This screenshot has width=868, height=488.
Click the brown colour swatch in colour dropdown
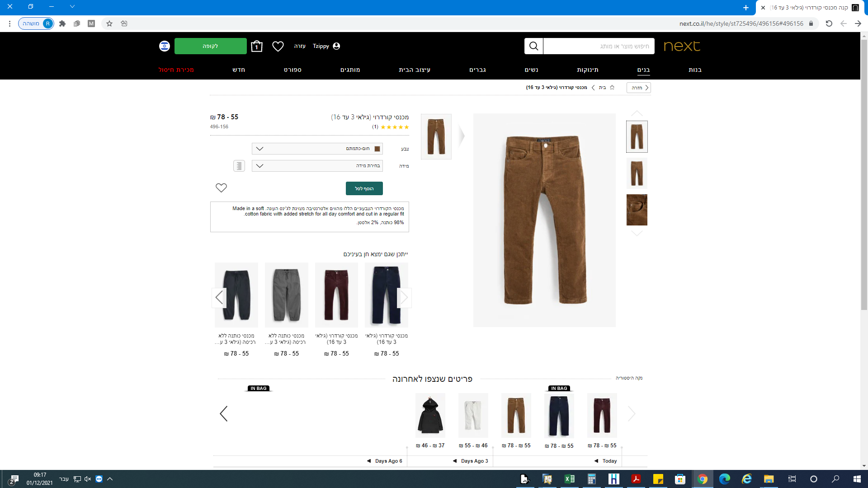click(377, 149)
